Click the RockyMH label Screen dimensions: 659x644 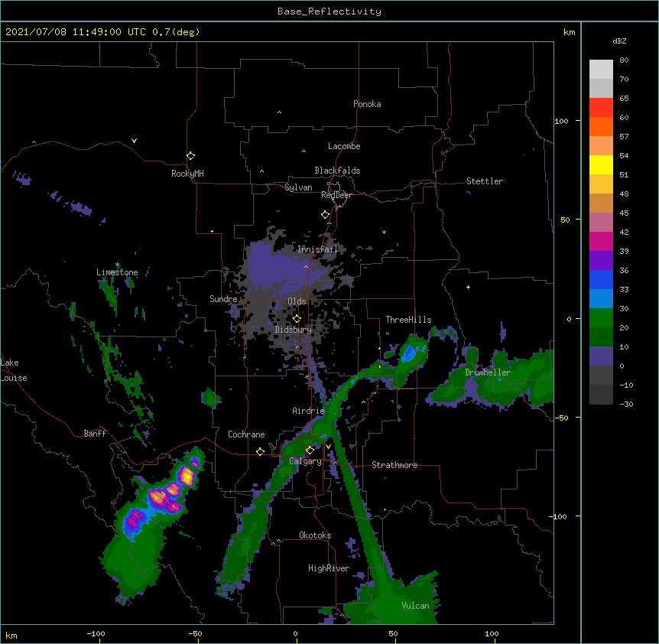(187, 174)
